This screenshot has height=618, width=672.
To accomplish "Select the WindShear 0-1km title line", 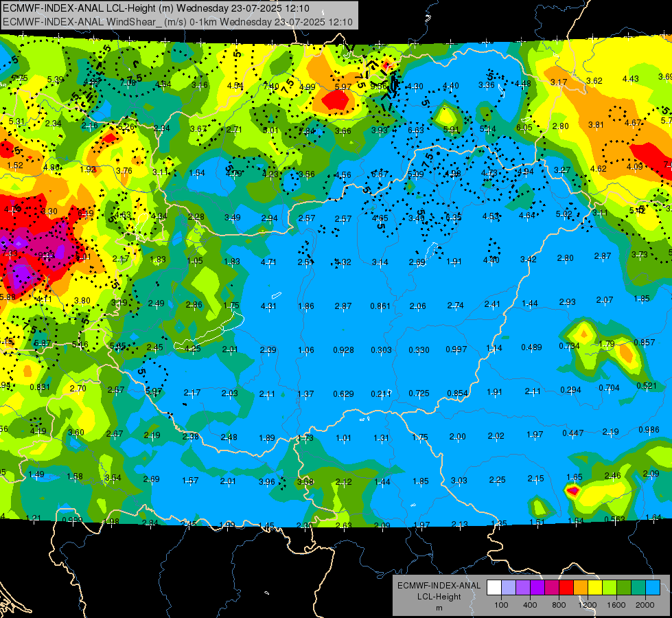I will 177,22.
